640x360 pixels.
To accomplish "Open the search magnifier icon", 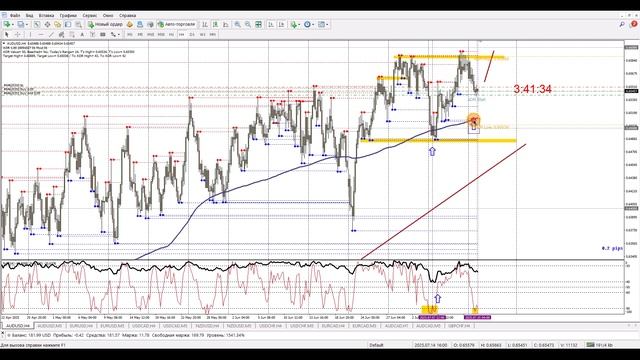I will 622,24.
